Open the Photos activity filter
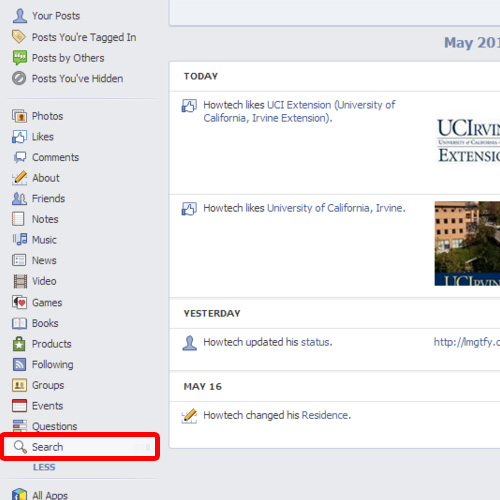This screenshot has width=500, height=500. 48,116
